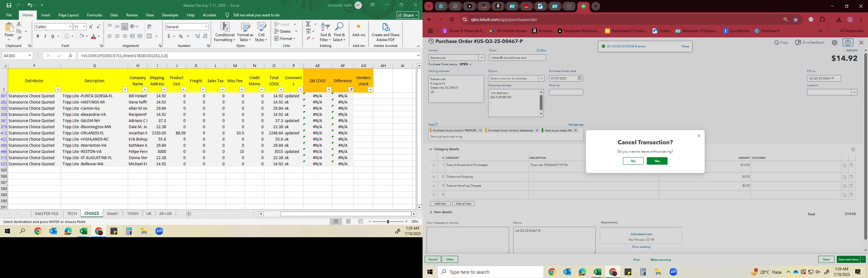Click Manage tags link
This screenshot has height=278, width=868.
coord(576,124)
